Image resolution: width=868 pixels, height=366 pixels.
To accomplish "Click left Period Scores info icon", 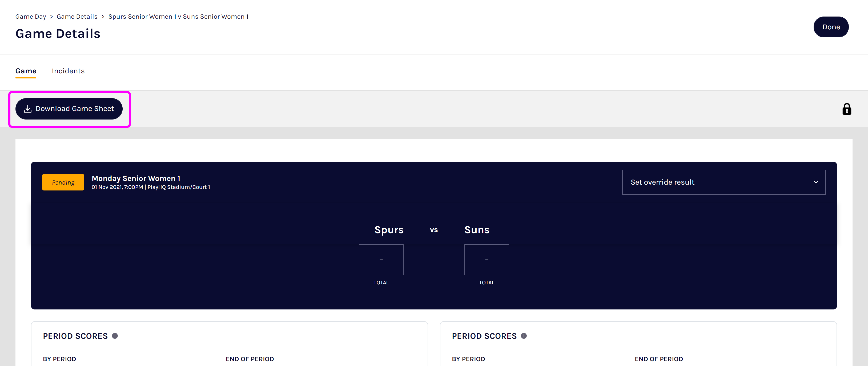I will point(115,336).
